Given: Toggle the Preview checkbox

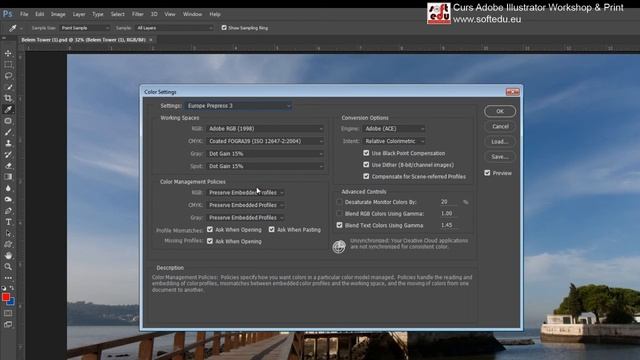Looking at the screenshot, I should (487, 173).
